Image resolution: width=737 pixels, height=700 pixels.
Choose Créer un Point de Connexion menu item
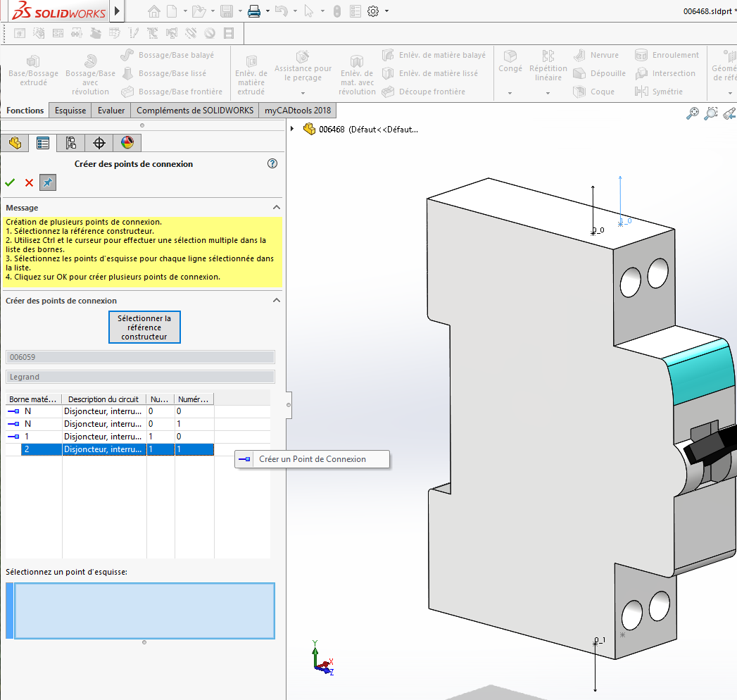tap(312, 459)
